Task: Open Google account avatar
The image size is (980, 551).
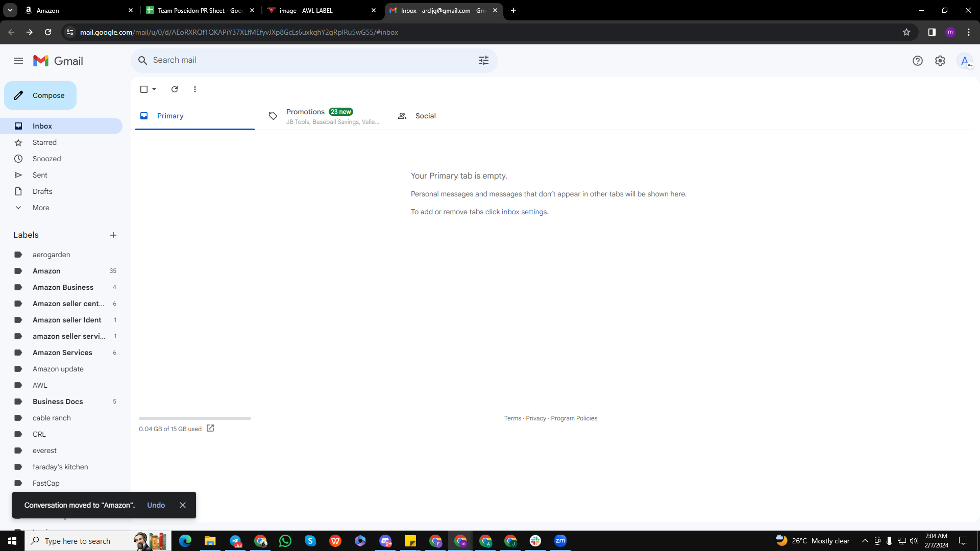Action: coord(965,61)
